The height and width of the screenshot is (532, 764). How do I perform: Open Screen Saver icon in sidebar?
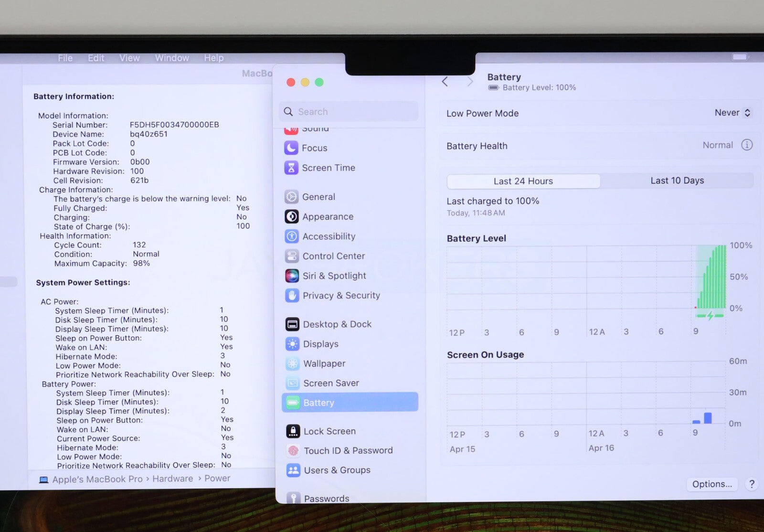(293, 383)
